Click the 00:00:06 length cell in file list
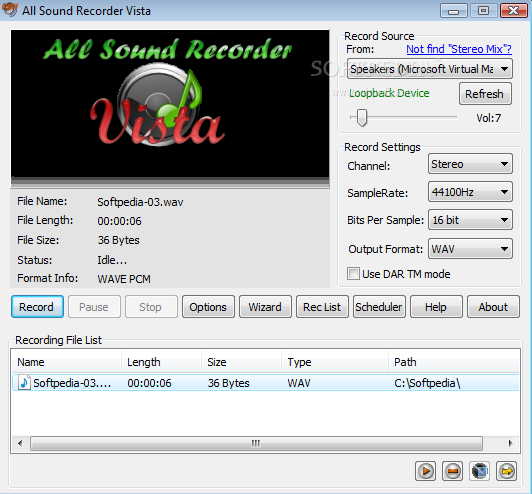532x494 pixels. click(x=149, y=383)
